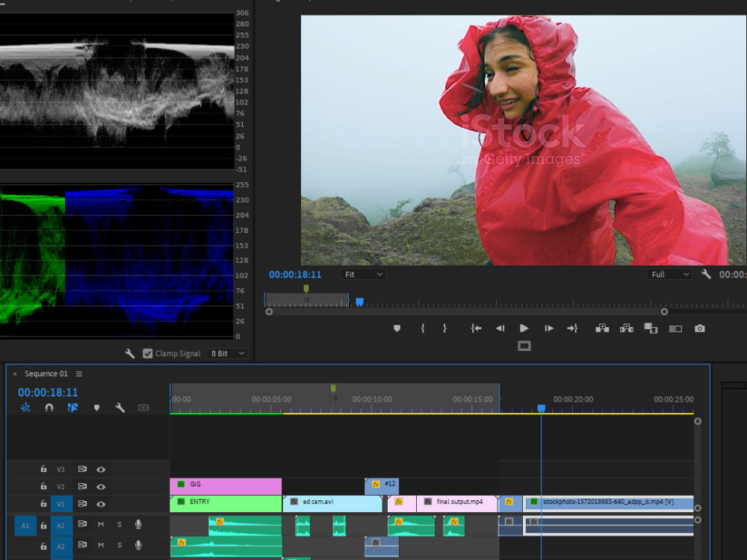The height and width of the screenshot is (560, 747).
Task: Click the olive marker on timeline ruler
Action: click(333, 388)
